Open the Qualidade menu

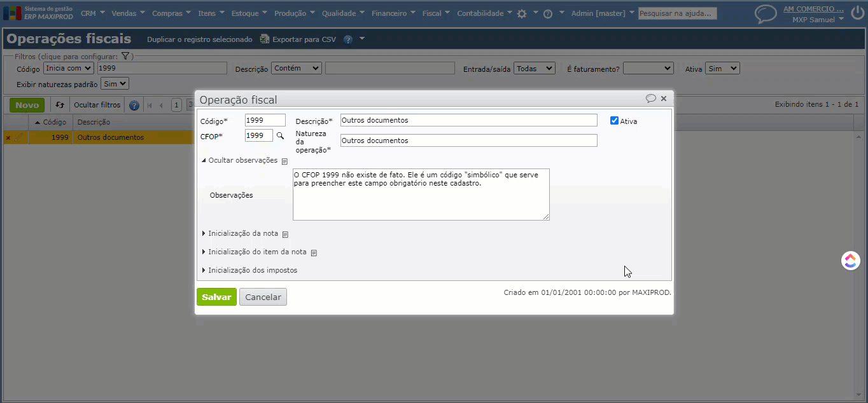344,13
